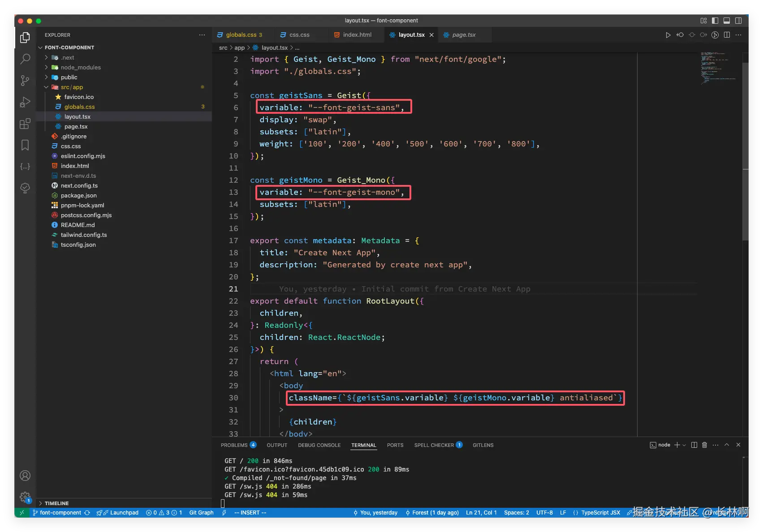
Task: Switch to the PROBLEMS panel tab
Action: click(234, 445)
